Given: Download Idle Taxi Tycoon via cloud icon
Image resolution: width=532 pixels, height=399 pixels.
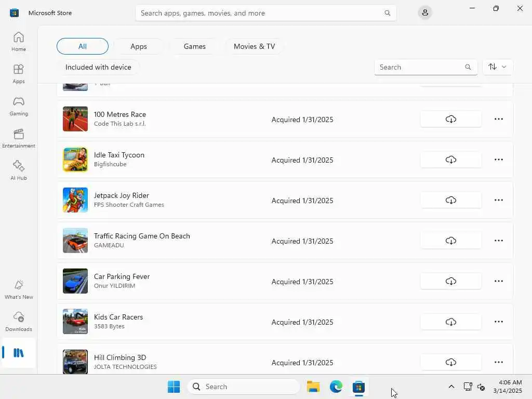Looking at the screenshot, I should tap(450, 159).
